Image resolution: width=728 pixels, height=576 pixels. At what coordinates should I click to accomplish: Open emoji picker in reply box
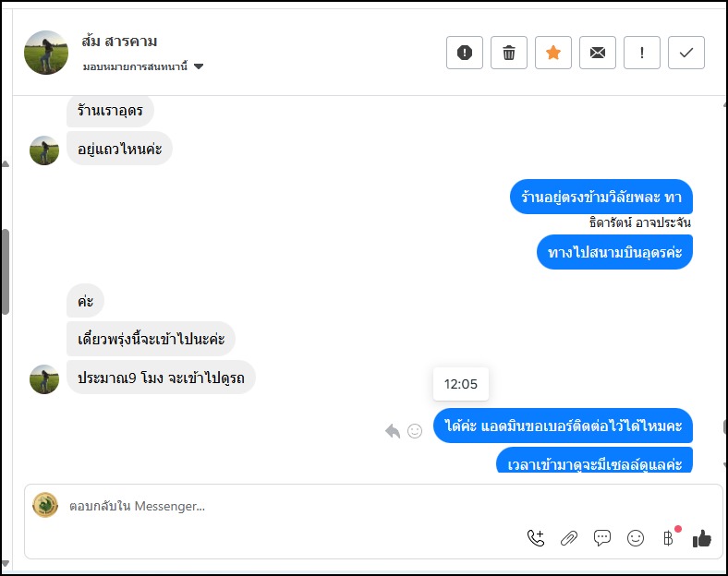click(x=636, y=538)
